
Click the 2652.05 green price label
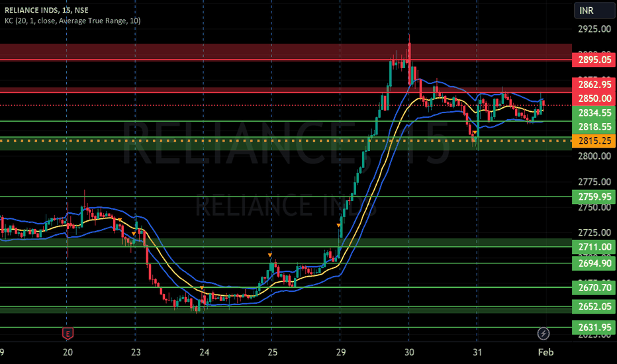(x=594, y=306)
